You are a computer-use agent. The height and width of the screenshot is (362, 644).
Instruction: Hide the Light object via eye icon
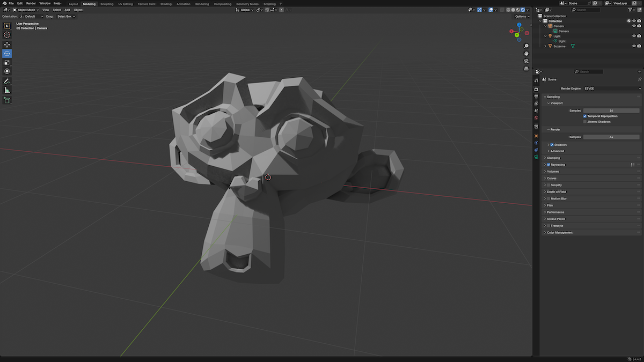point(634,36)
